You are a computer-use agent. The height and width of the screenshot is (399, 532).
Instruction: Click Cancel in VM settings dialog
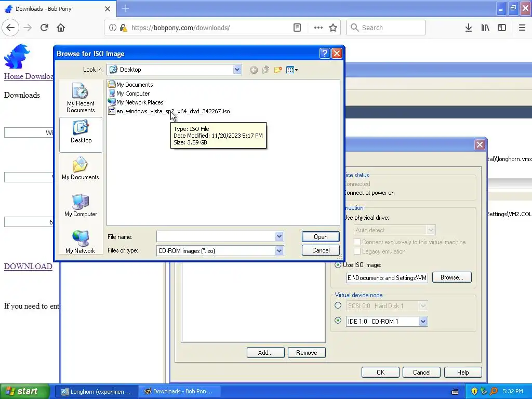tap(421, 372)
